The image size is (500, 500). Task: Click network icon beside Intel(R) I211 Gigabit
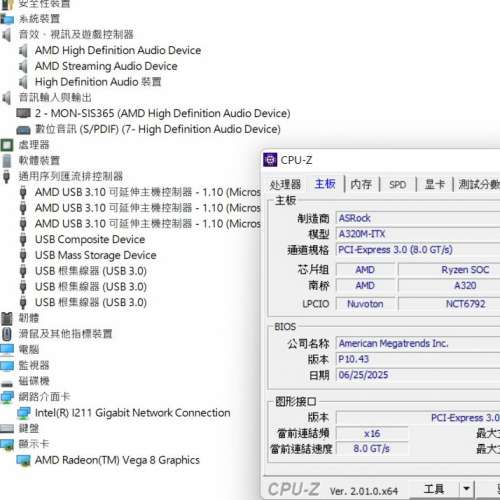(23, 413)
